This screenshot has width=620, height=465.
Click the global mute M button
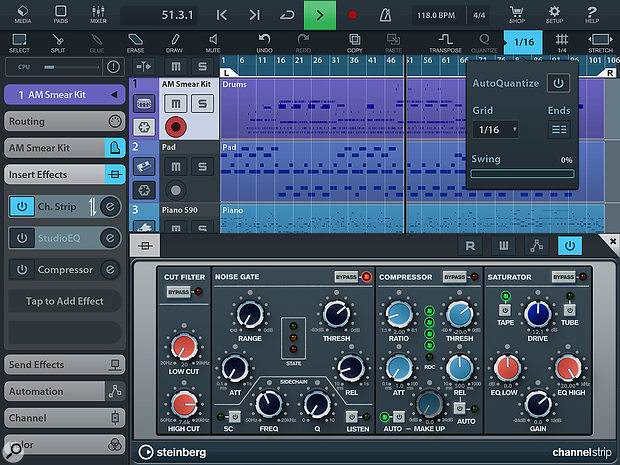tap(176, 66)
